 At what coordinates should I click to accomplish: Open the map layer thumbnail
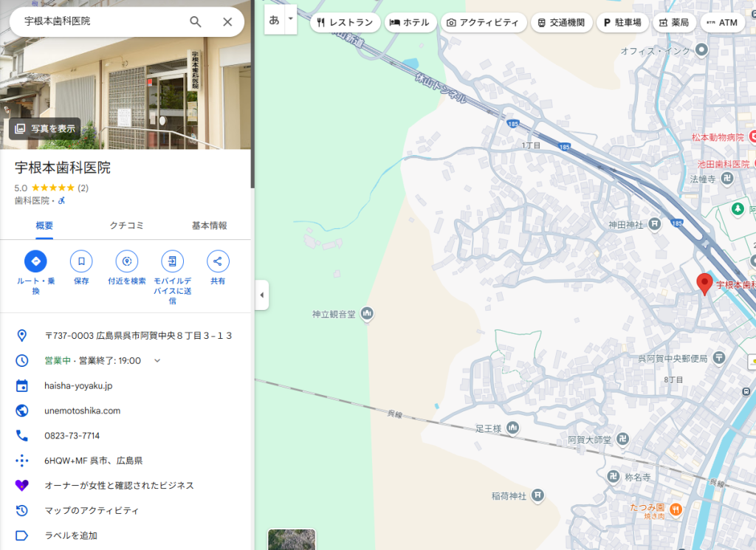click(x=291, y=539)
